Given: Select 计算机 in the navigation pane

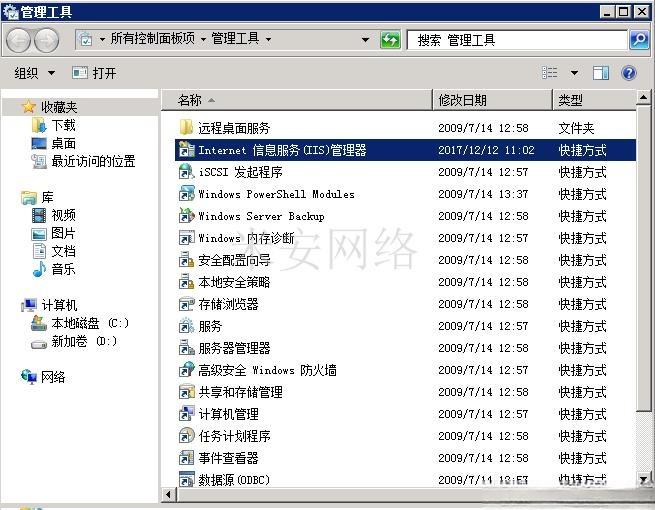Looking at the screenshot, I should [59, 305].
